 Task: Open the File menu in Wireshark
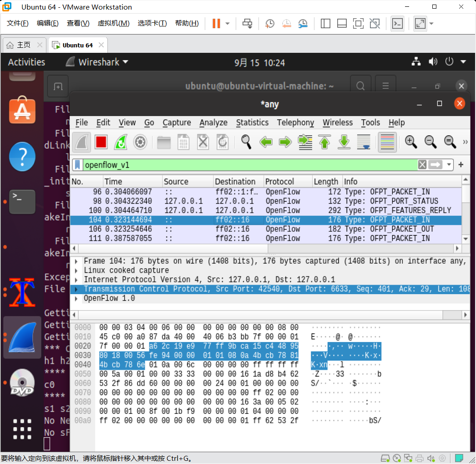coord(81,122)
